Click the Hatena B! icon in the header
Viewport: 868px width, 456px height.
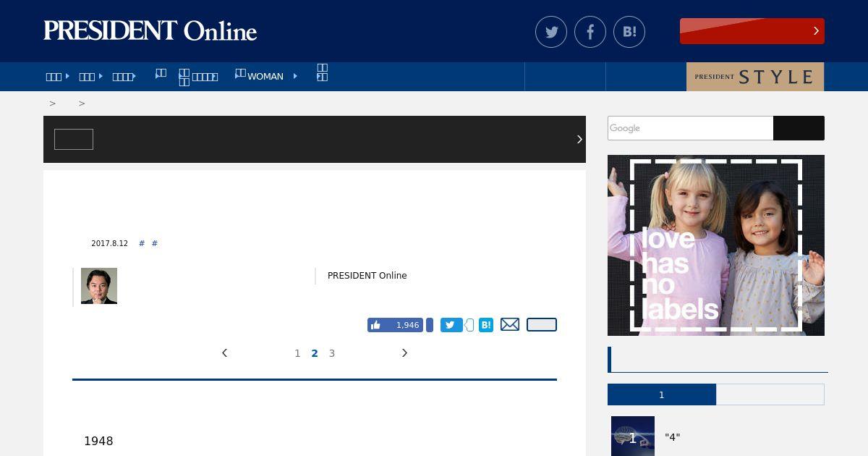pyautogui.click(x=629, y=32)
